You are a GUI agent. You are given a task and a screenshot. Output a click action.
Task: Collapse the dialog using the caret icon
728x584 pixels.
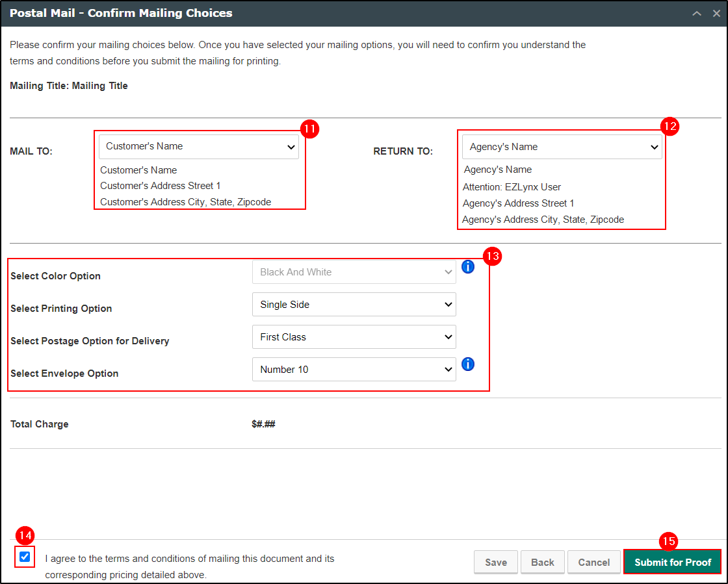696,14
